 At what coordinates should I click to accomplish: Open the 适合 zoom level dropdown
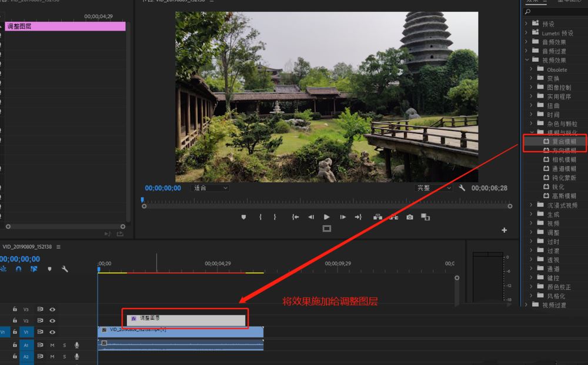210,187
